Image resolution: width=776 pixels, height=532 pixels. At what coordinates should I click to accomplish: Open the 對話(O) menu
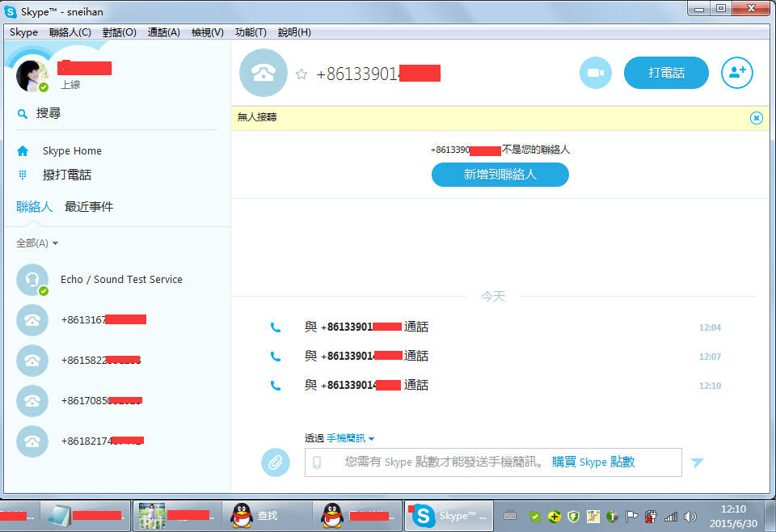[x=120, y=32]
